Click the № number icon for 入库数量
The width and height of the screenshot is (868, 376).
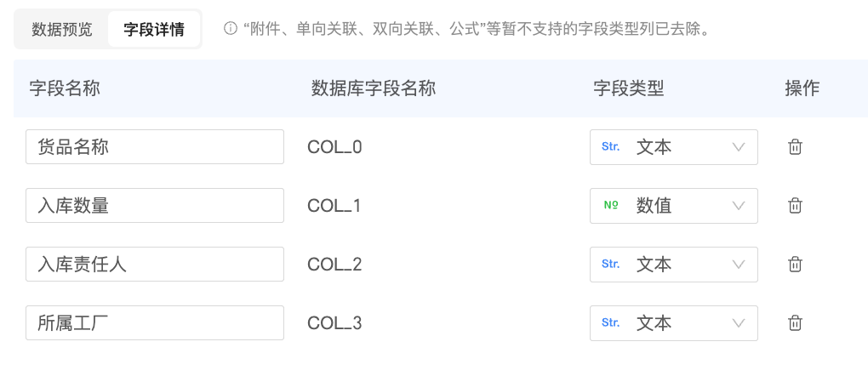610,206
